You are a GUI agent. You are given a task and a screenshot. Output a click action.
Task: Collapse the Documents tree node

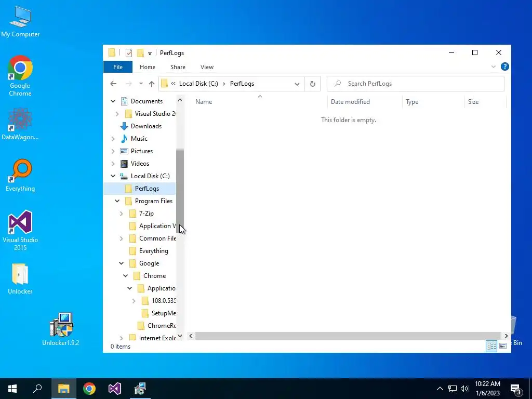pos(113,101)
